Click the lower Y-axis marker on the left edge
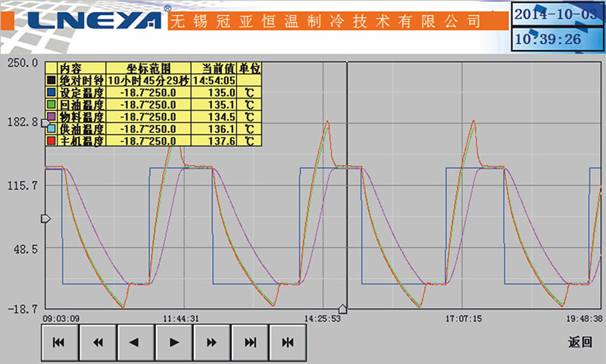 tap(45, 219)
